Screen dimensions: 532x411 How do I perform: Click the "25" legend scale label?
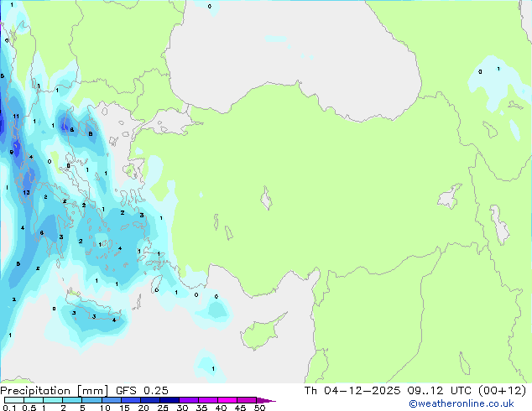pyautogui.click(x=163, y=408)
